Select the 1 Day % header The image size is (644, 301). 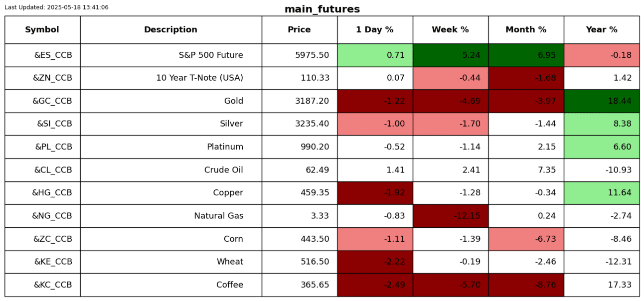375,30
